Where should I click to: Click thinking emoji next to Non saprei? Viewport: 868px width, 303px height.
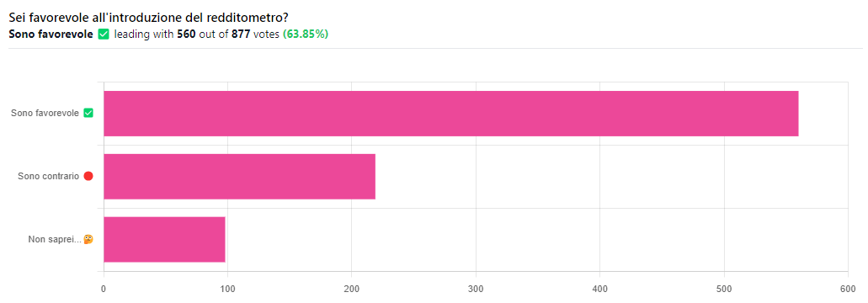pyautogui.click(x=88, y=239)
